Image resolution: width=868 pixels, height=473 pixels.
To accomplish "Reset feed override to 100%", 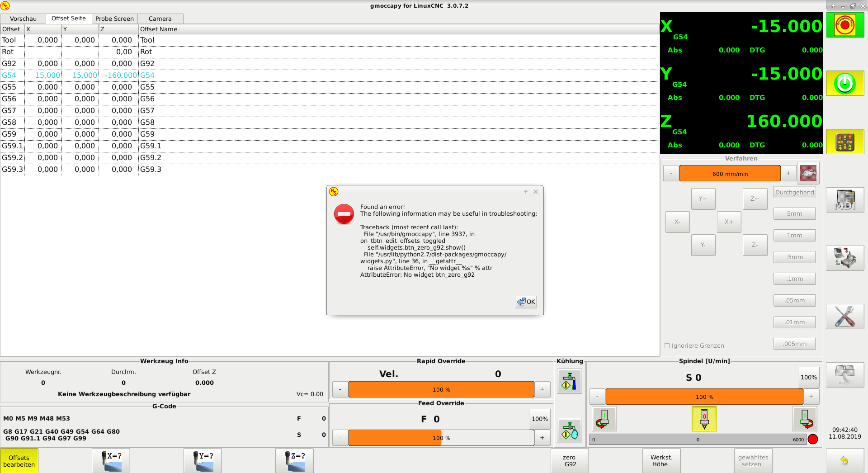I will tap(539, 419).
